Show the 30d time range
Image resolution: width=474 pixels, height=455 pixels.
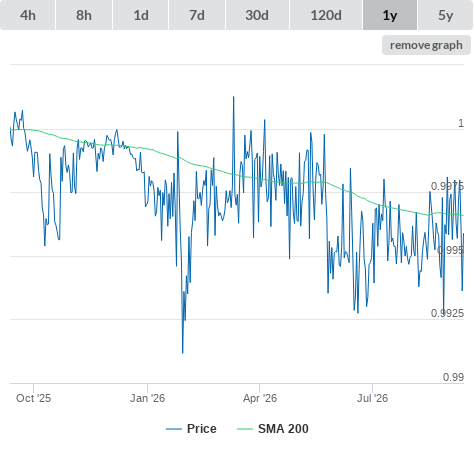tap(257, 15)
